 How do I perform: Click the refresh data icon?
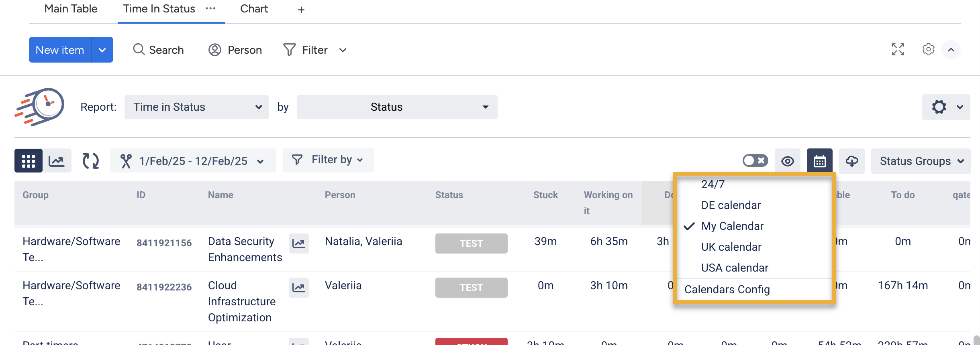(90, 161)
